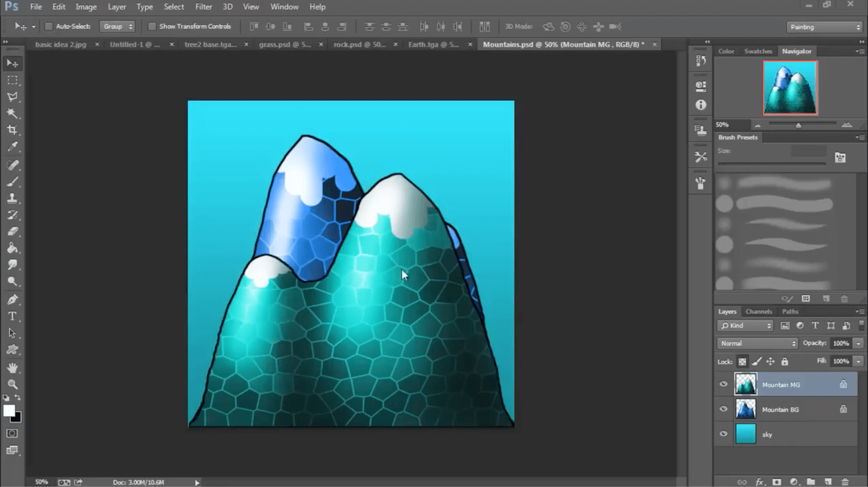Open the Normal blend mode dropdown

757,343
